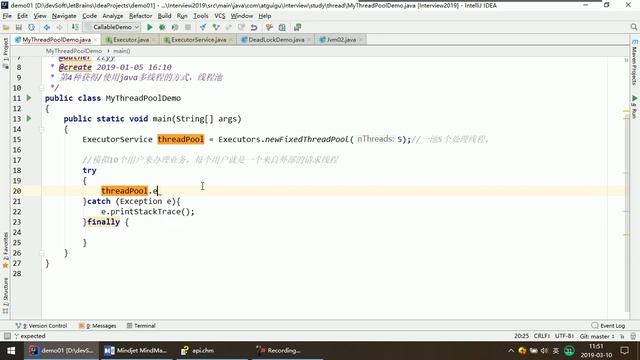Viewport: 640px width, 360px height.
Task: Open the Terminal tool window
Action: 141,326
